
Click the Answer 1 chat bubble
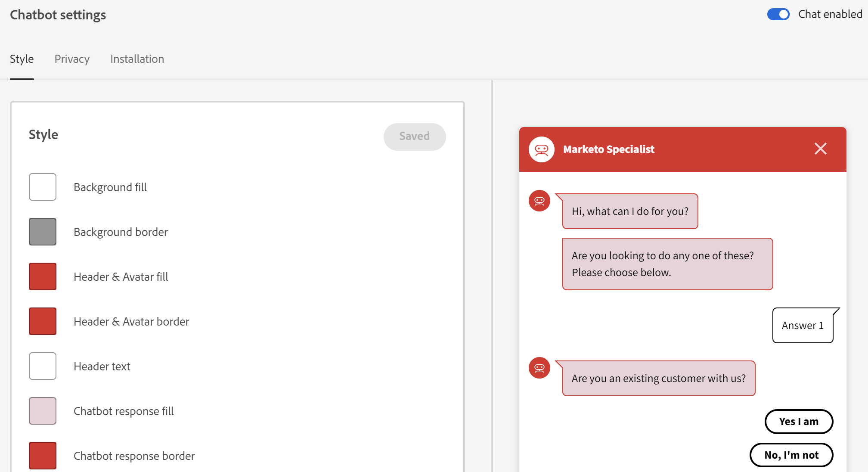click(x=803, y=326)
